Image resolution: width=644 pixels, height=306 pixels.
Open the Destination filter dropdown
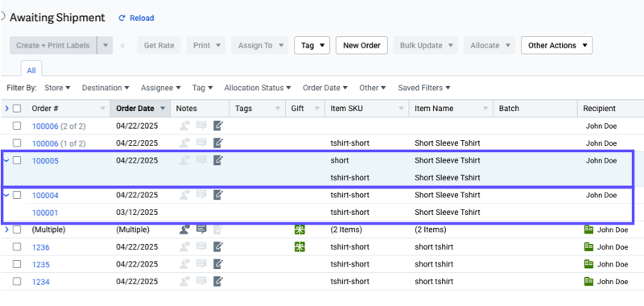point(105,88)
